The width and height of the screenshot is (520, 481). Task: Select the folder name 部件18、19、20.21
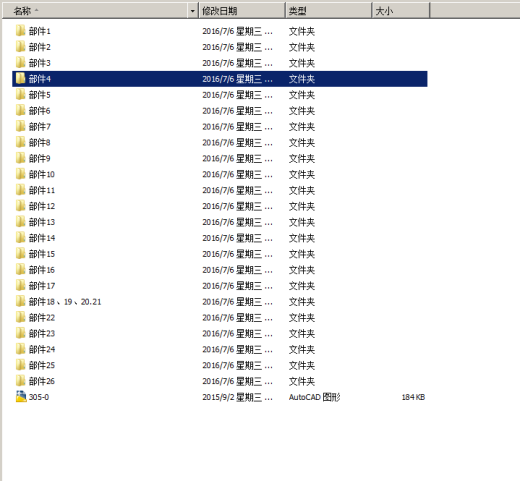click(x=65, y=302)
